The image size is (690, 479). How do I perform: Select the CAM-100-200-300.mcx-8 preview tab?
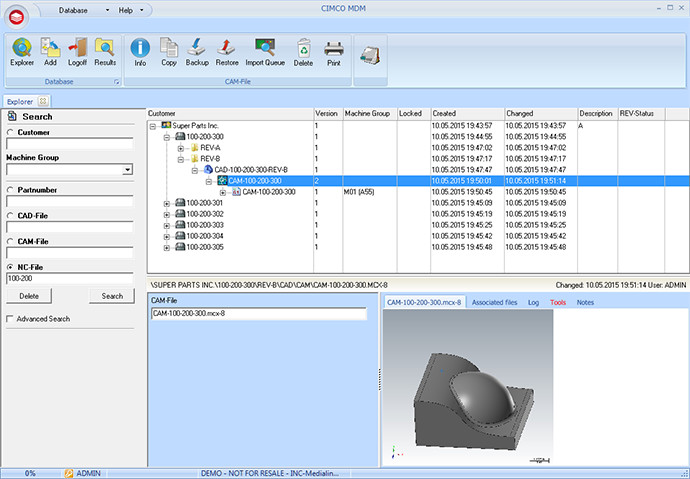(x=424, y=302)
